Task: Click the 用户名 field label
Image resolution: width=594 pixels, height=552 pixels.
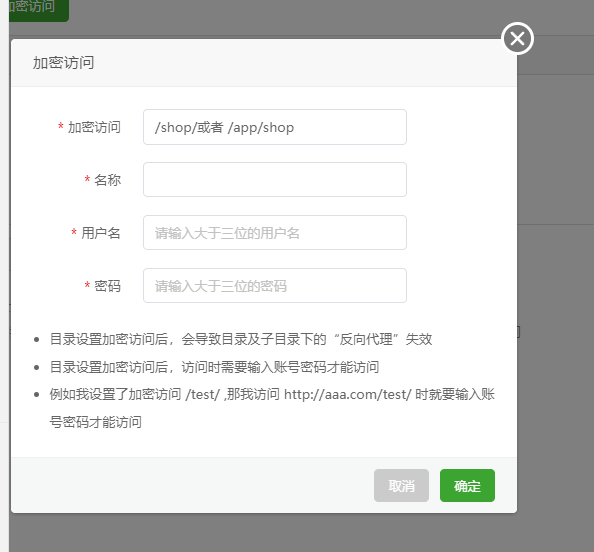Action: tap(100, 233)
